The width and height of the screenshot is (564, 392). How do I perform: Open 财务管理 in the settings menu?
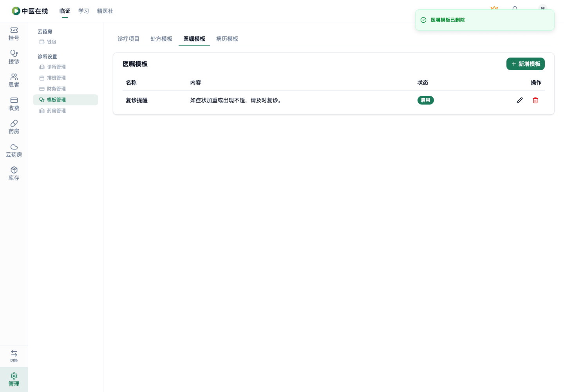pos(65,89)
